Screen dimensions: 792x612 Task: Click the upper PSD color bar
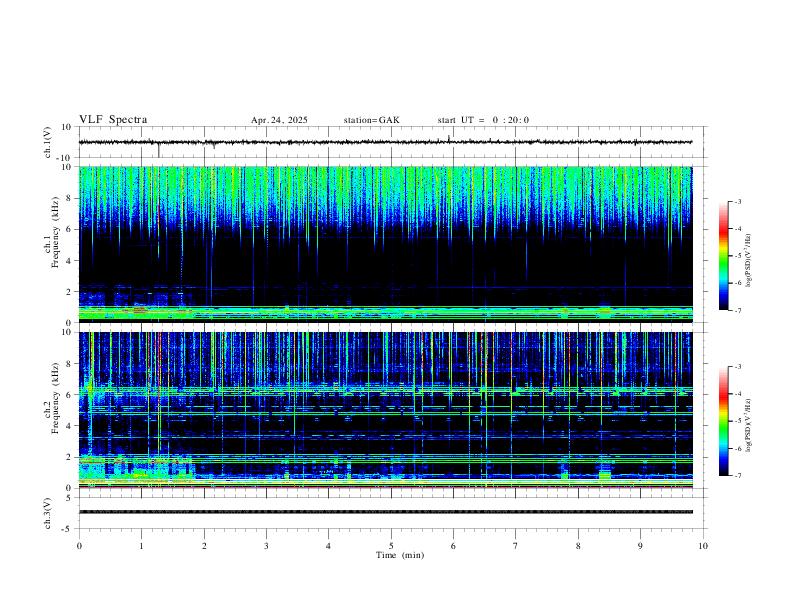pos(723,256)
